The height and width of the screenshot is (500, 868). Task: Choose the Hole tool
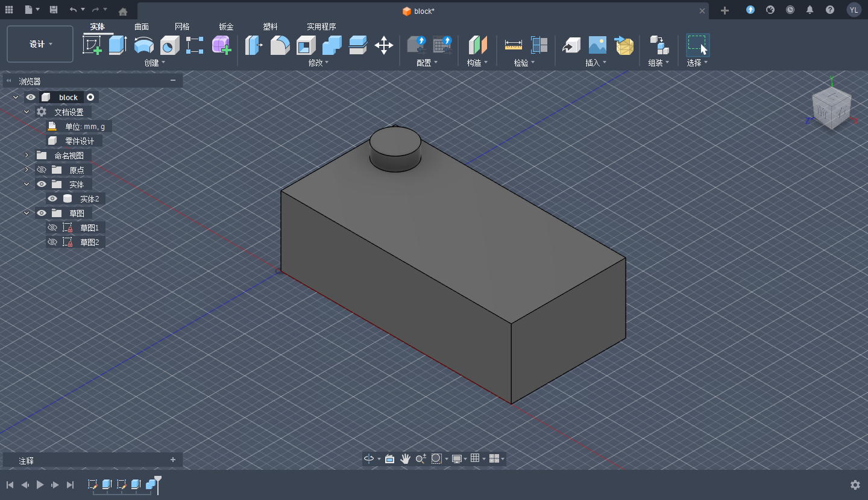169,45
